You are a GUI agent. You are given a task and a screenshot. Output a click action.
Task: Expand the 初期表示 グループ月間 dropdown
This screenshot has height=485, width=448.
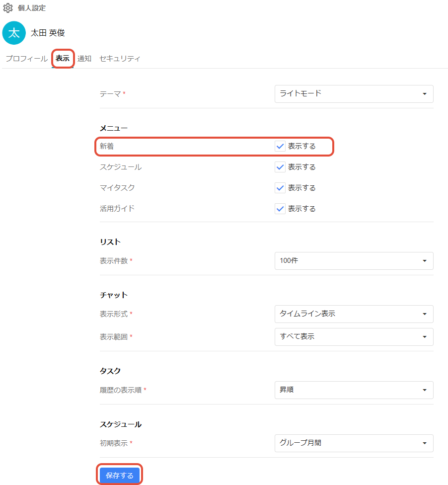[354, 443]
